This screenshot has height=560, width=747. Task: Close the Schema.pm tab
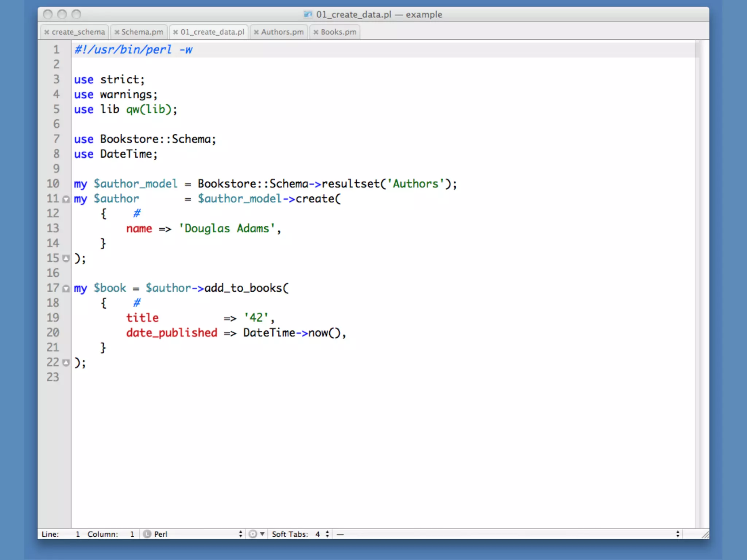click(117, 32)
